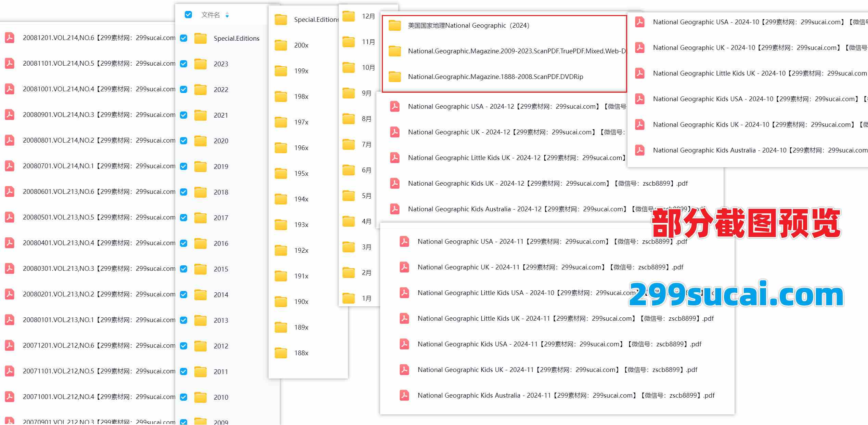The width and height of the screenshot is (868, 425).
Task: Uncheck the Special.Editions folder checkbox
Action: 184,38
